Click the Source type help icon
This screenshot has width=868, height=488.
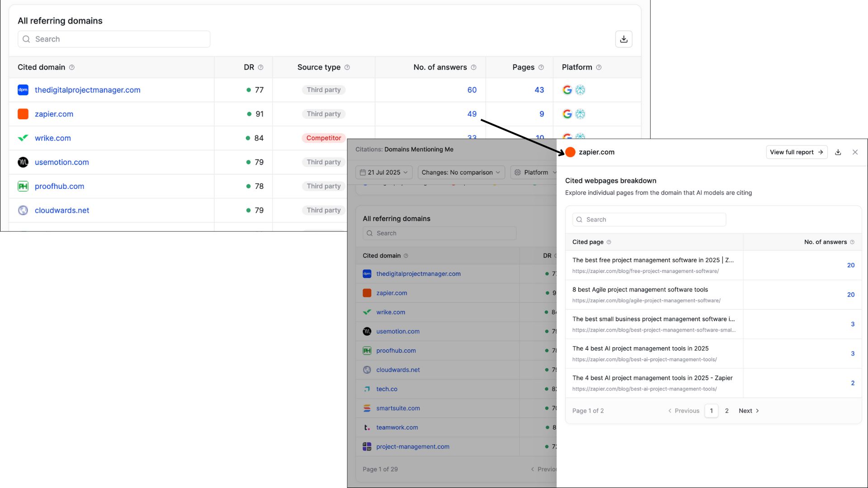(347, 67)
